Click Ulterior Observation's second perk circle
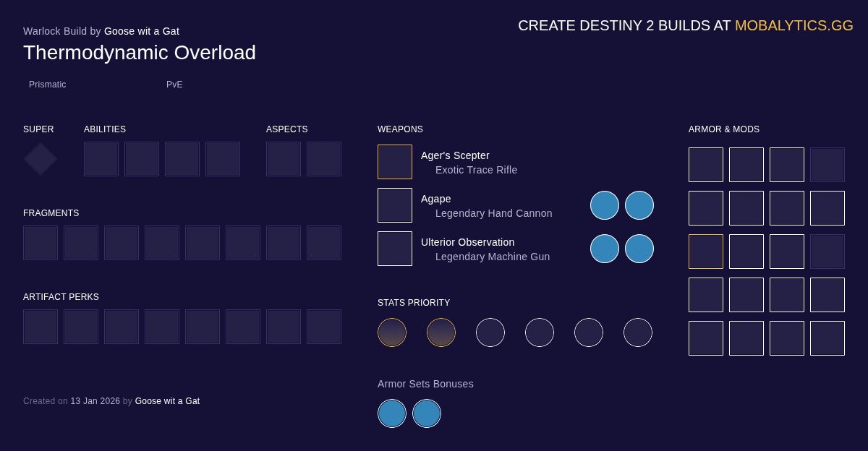Screen dimensions: 868x451 [x=639, y=249]
